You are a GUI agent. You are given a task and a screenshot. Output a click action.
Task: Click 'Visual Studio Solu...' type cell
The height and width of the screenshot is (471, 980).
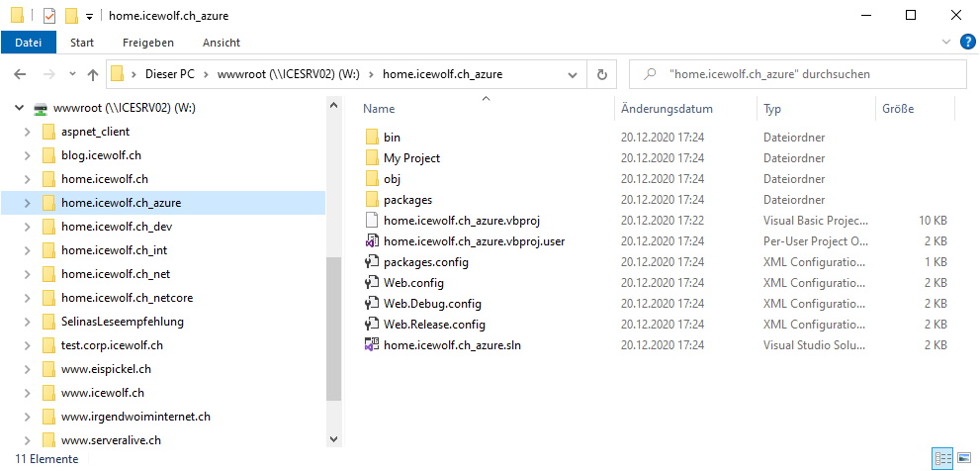[x=815, y=345]
